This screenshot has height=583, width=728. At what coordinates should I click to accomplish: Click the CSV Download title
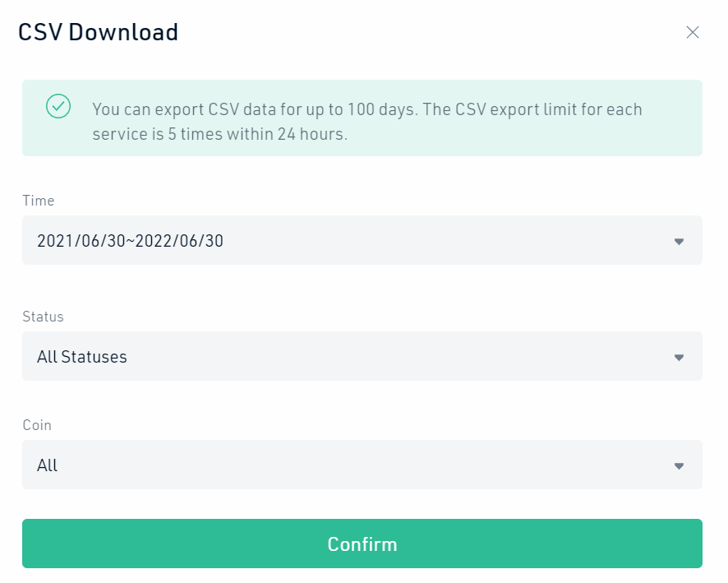[x=99, y=33]
